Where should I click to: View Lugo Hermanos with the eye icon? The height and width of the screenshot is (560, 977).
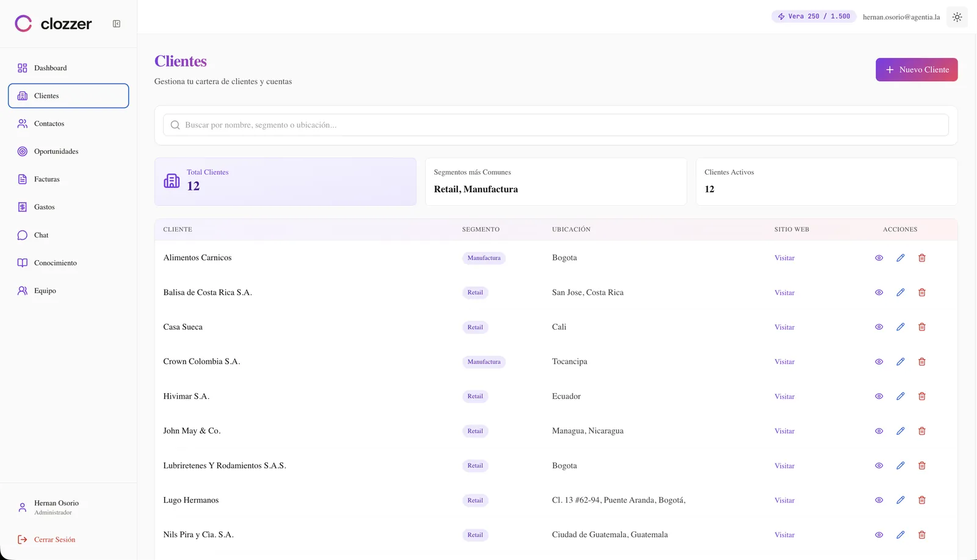click(879, 500)
